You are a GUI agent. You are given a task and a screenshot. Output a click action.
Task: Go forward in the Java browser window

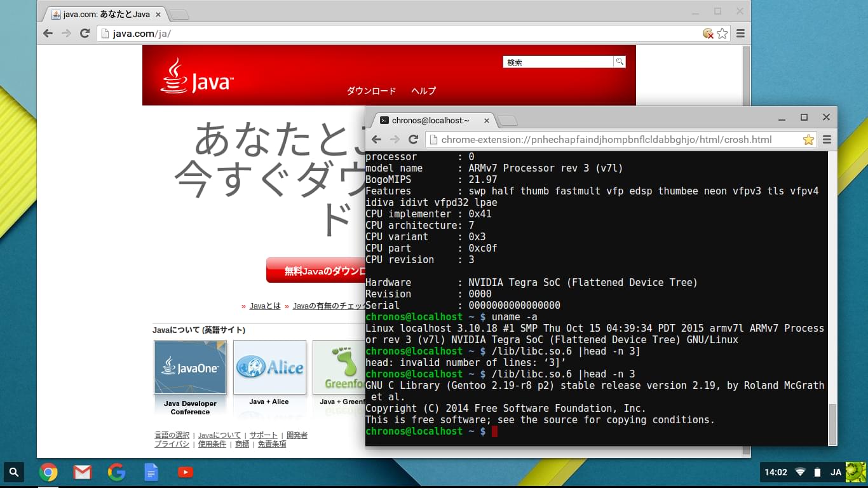(x=66, y=33)
